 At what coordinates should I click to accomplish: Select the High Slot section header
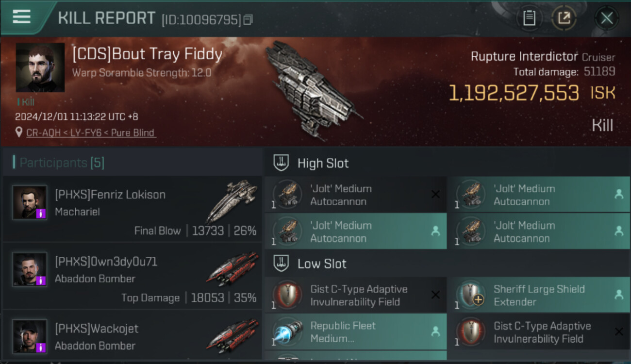pos(323,163)
